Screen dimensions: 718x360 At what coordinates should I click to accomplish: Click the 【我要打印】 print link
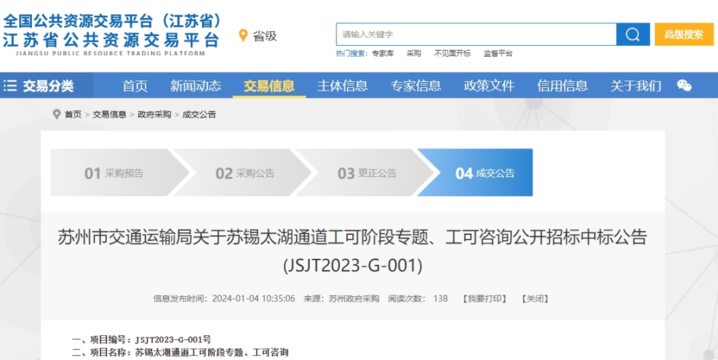[484, 299]
